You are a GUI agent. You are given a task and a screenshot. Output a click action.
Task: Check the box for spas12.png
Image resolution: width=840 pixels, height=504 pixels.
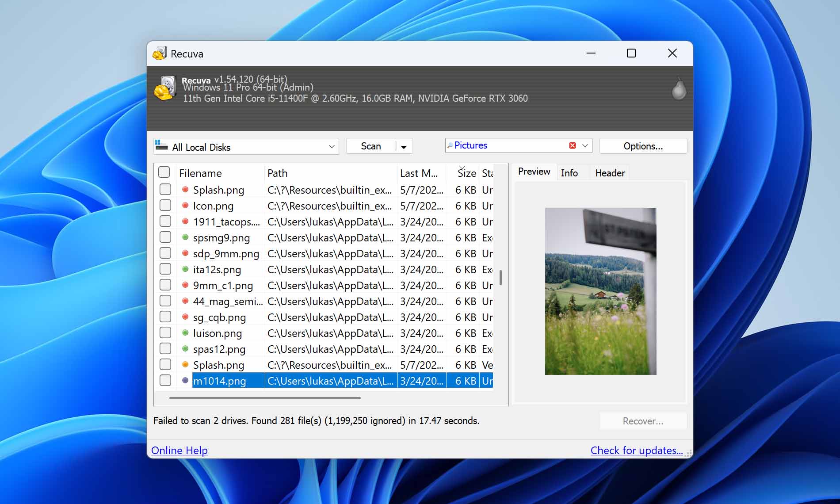coord(165,348)
